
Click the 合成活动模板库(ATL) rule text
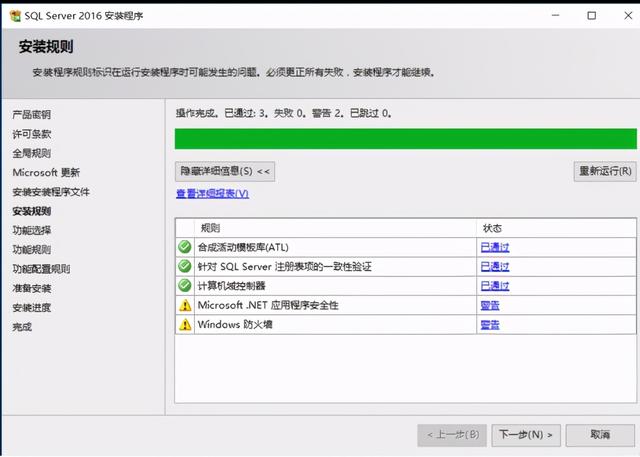click(243, 247)
